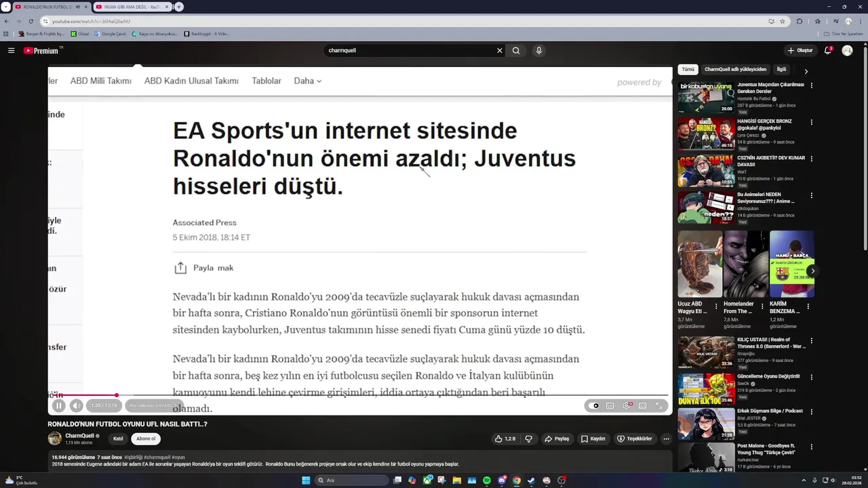Switch to theater mode

(643, 405)
